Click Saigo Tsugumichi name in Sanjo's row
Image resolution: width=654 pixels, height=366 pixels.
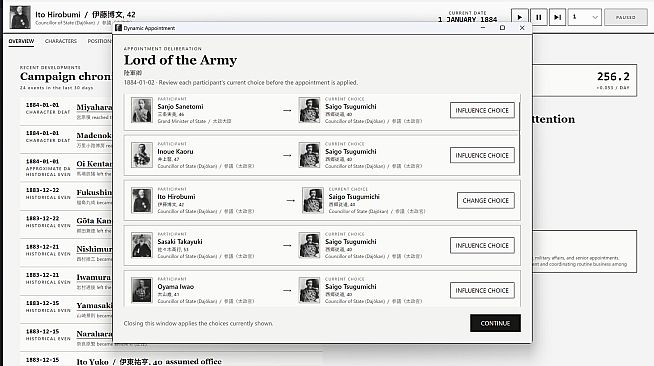pyautogui.click(x=351, y=107)
